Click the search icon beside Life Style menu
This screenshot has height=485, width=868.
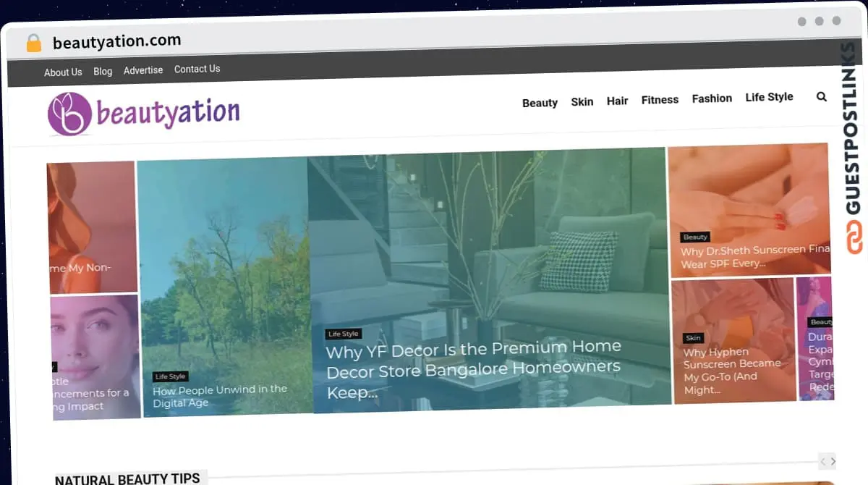[821, 96]
